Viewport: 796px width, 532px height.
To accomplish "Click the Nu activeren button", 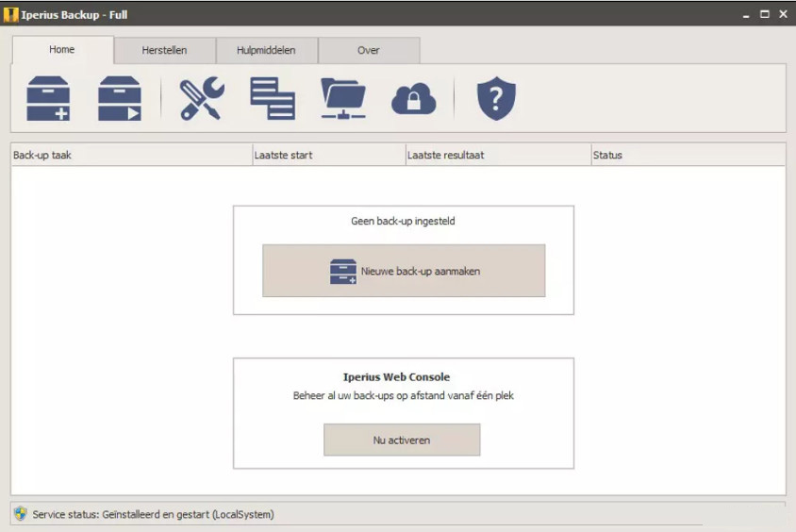I will coord(402,441).
